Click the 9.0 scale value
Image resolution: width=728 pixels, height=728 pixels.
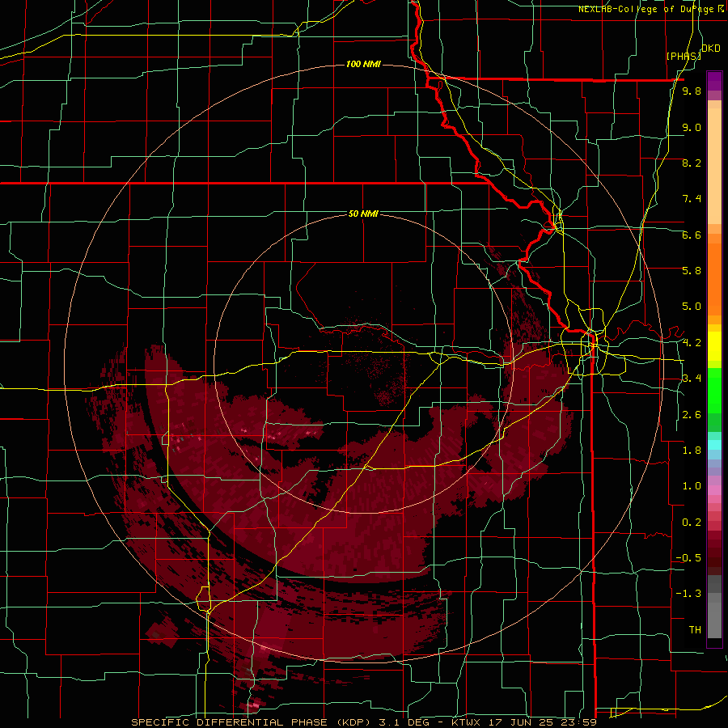(692, 127)
